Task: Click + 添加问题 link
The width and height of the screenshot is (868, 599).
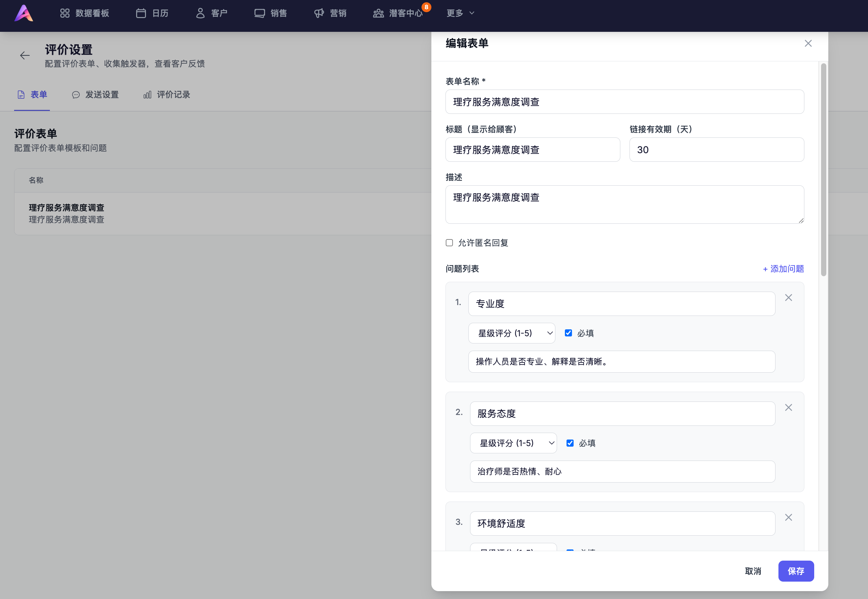Action: point(783,269)
